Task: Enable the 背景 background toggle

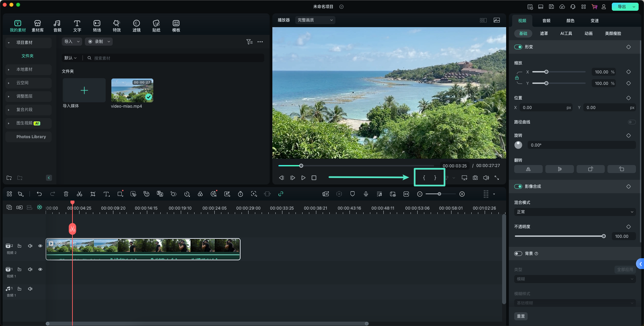Action: 518,254
